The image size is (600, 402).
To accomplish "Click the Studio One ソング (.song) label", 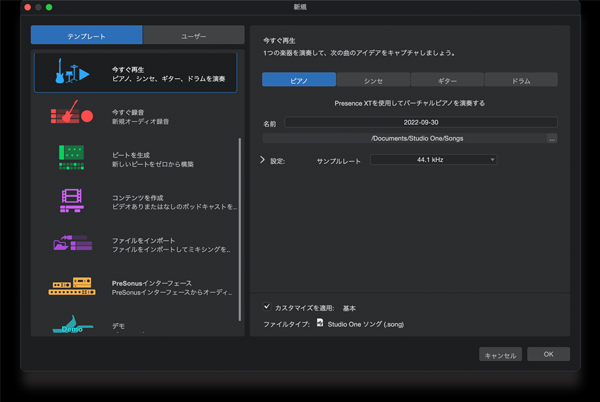I will pyautogui.click(x=365, y=324).
